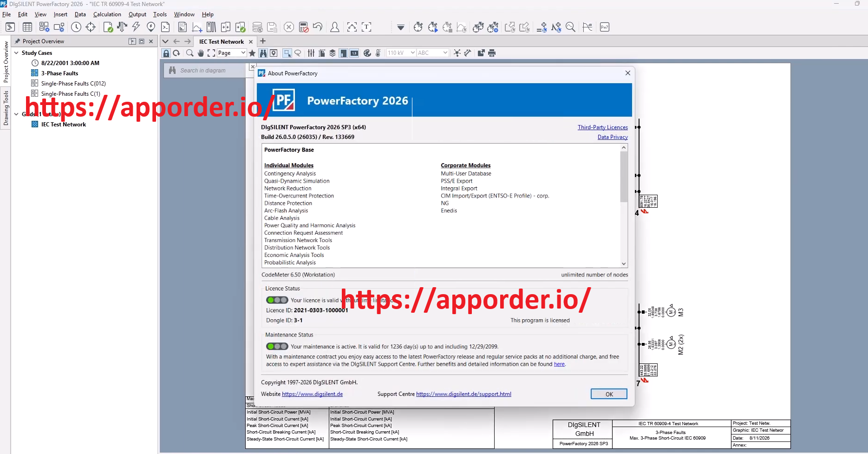Click the color palette icon
Viewport: 868px width, 454px height.
click(x=367, y=53)
